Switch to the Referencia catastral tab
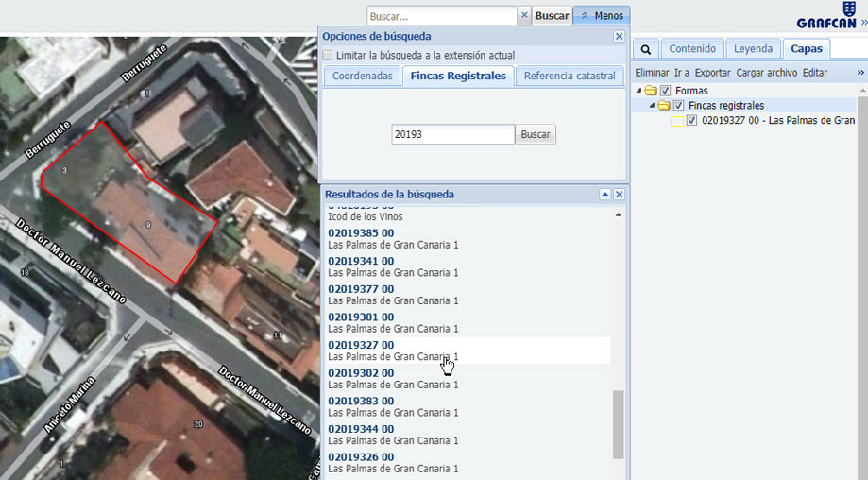 pyautogui.click(x=570, y=76)
